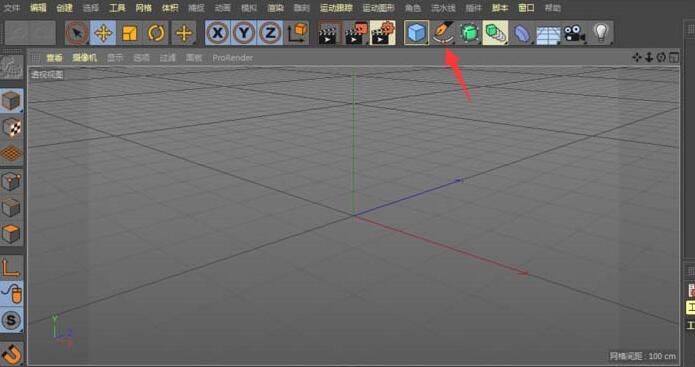The width and height of the screenshot is (695, 367).
Task: Open the 创建 menu
Action: (64, 8)
